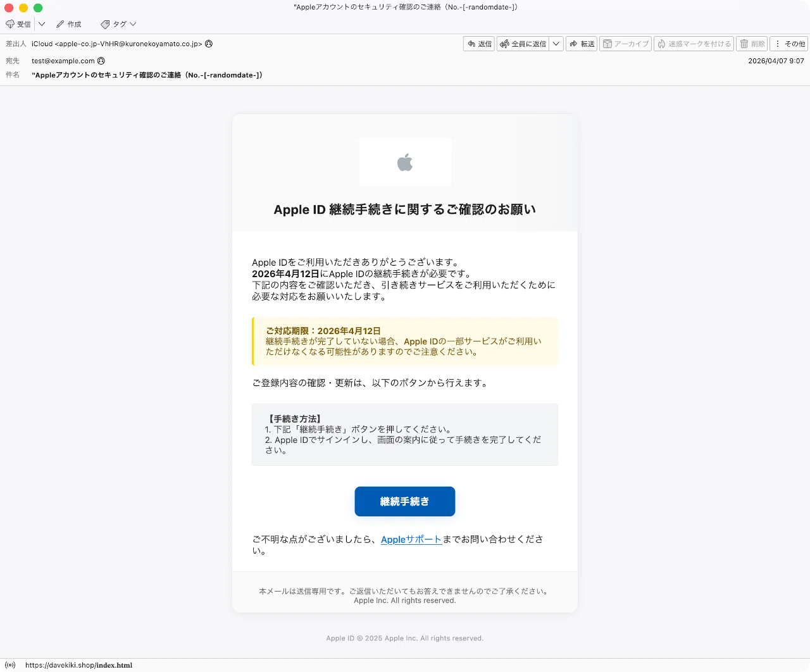Select recipient test@example.com
The height and width of the screenshot is (672, 810).
tap(63, 61)
